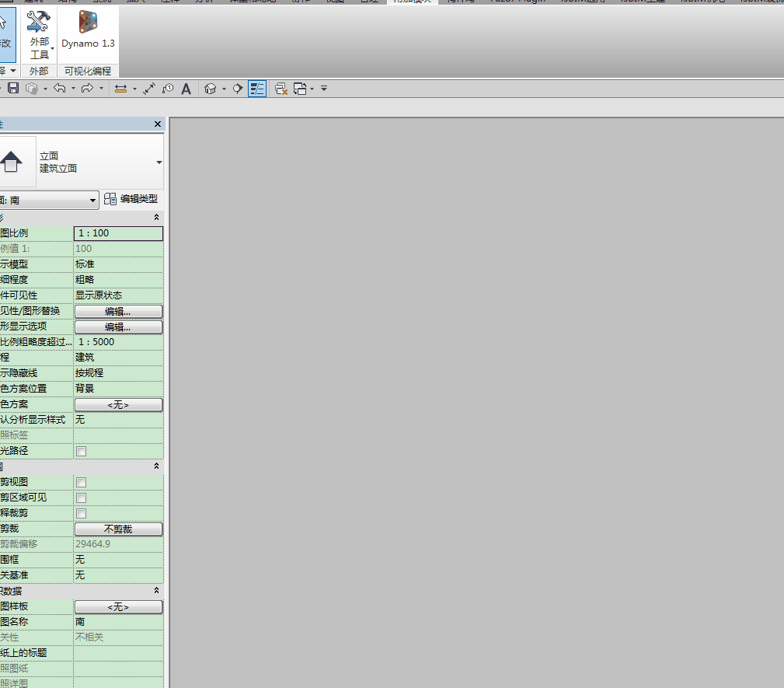Select the Measure between two references tool
784x688 pixels.
click(x=120, y=89)
